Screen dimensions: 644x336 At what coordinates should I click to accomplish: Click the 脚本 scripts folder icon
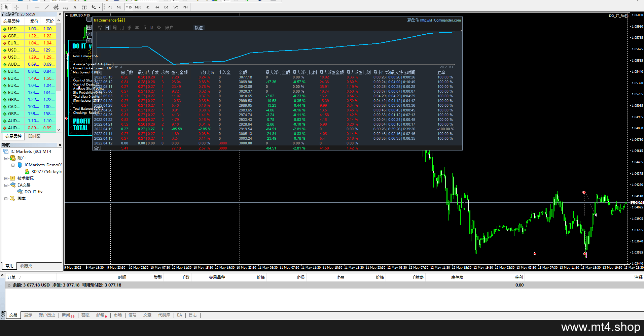tap(12, 199)
